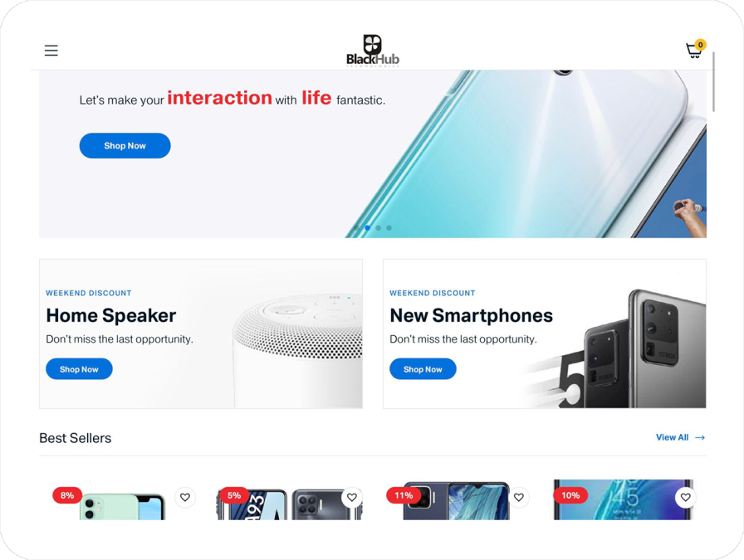
Task: Open the hamburger navigation menu
Action: coord(51,51)
